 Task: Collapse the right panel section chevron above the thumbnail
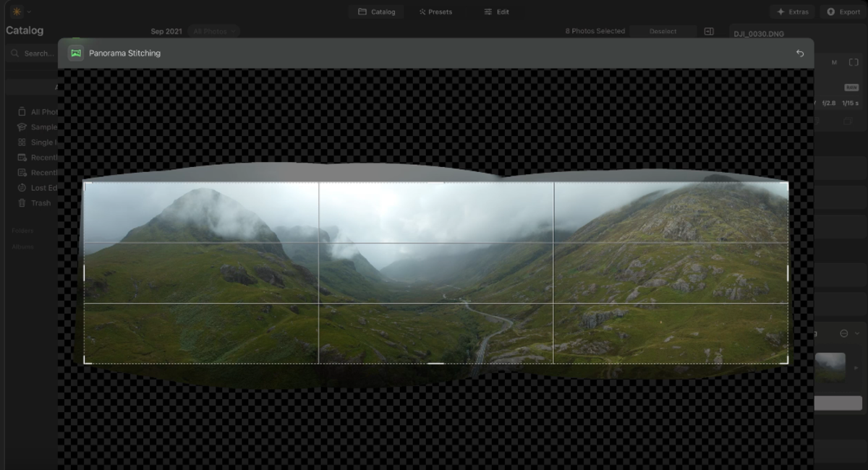coord(859,333)
